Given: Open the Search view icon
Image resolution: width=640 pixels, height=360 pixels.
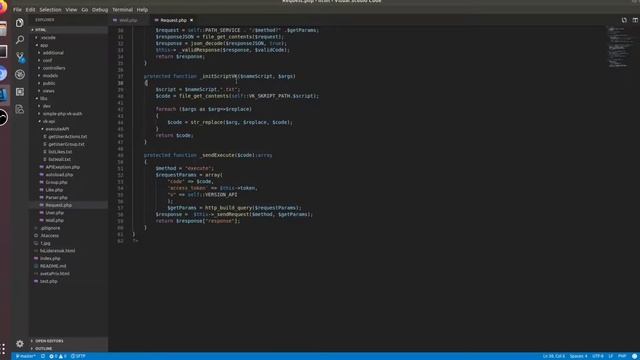Looking at the screenshot, I should (20, 40).
